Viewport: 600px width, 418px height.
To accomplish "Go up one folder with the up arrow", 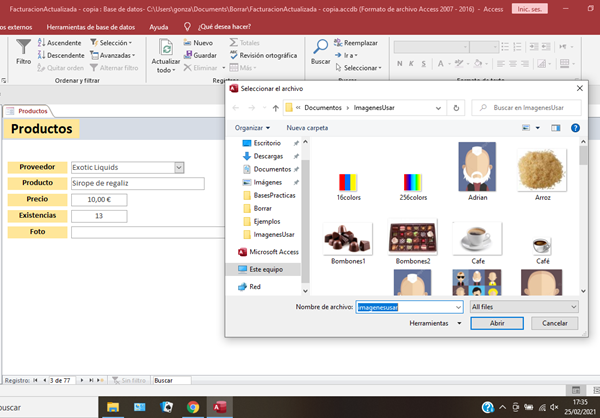I will pos(275,107).
